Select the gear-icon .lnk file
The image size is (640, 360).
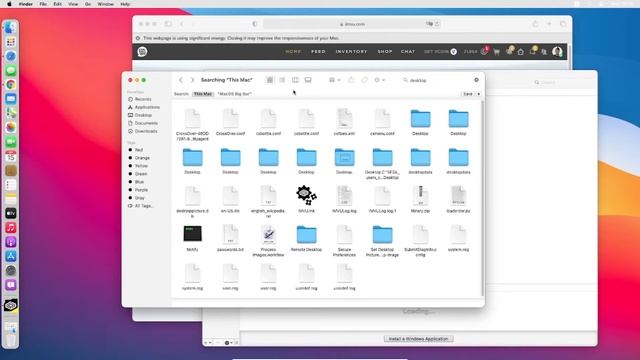(306, 199)
